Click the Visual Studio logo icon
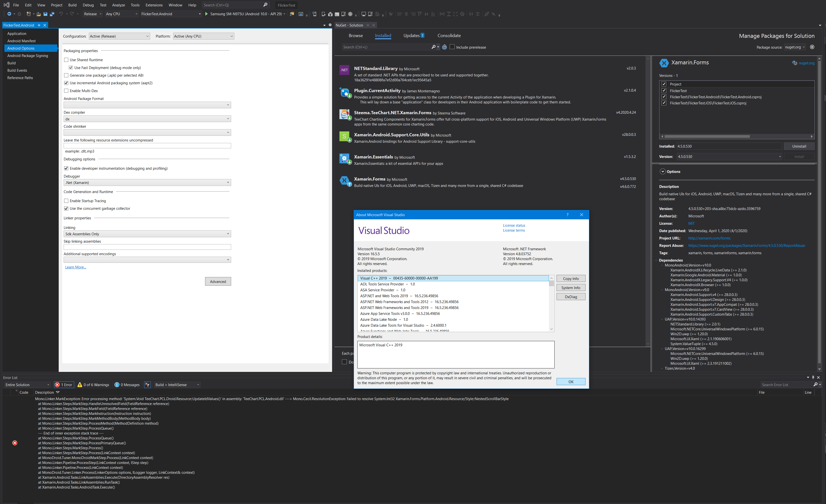Image resolution: width=826 pixels, height=504 pixels. (x=6, y=5)
